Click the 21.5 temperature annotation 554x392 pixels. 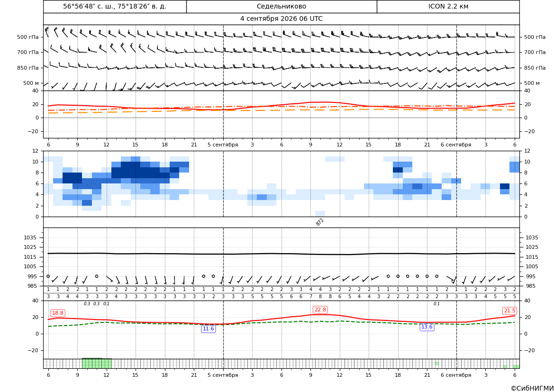point(509,310)
